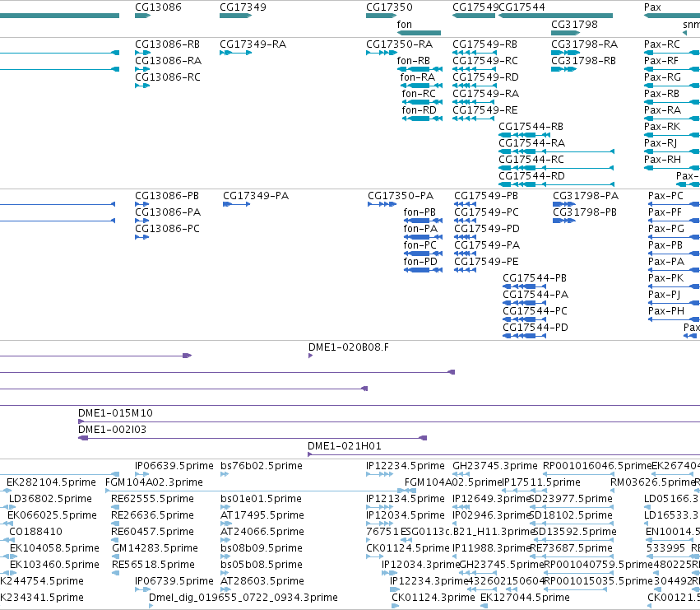700x610 pixels.
Task: Select the RE26636.5prime EST label
Action: click(152, 515)
